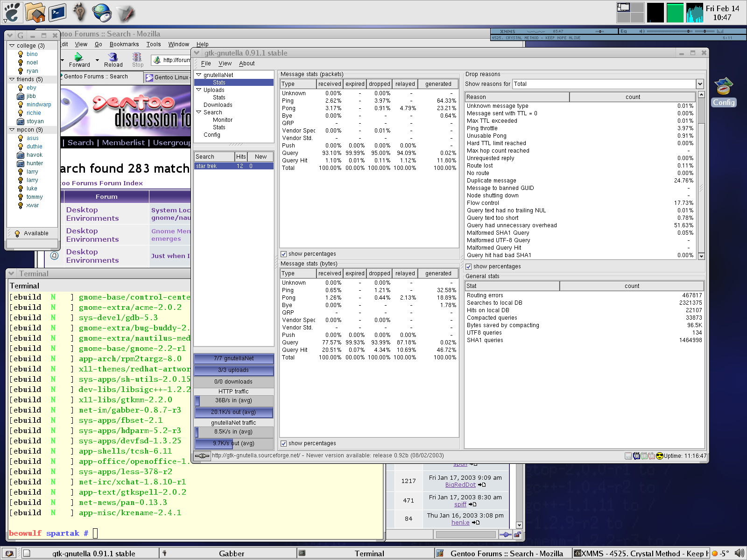
Task: Open File menu in gtk-gnutella
Action: [x=206, y=63]
